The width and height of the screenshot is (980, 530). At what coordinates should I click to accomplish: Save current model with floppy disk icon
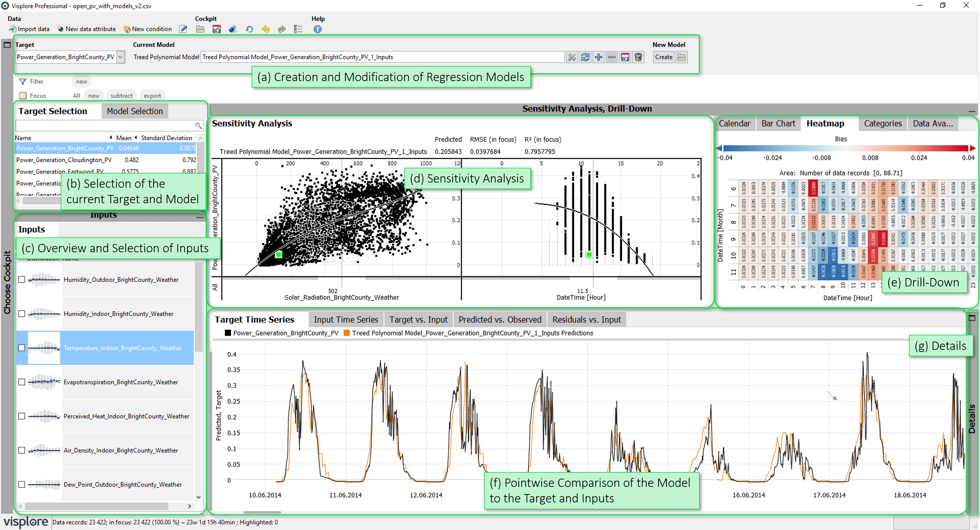click(625, 57)
